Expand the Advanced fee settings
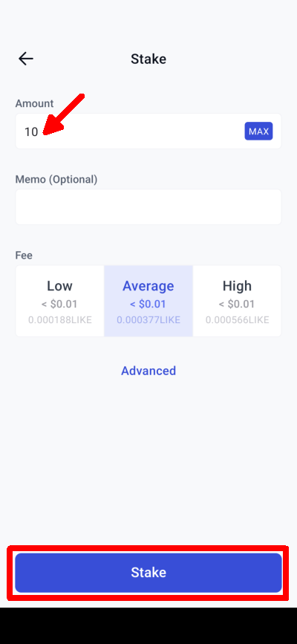 (x=148, y=371)
